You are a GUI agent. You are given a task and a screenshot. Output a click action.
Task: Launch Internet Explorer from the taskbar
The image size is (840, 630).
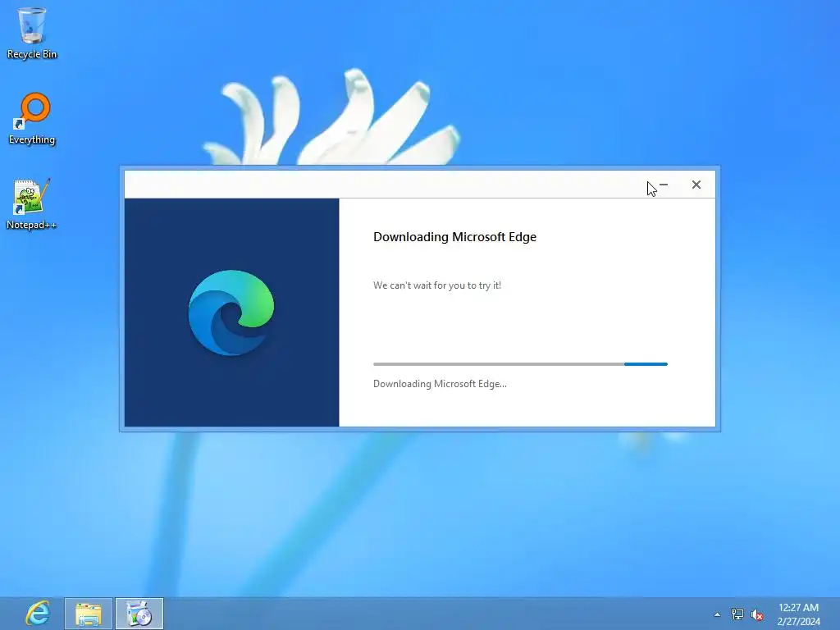(38, 614)
